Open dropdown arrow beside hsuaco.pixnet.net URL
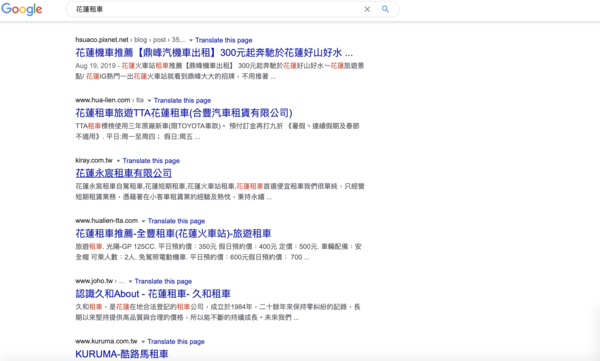 click(x=191, y=40)
